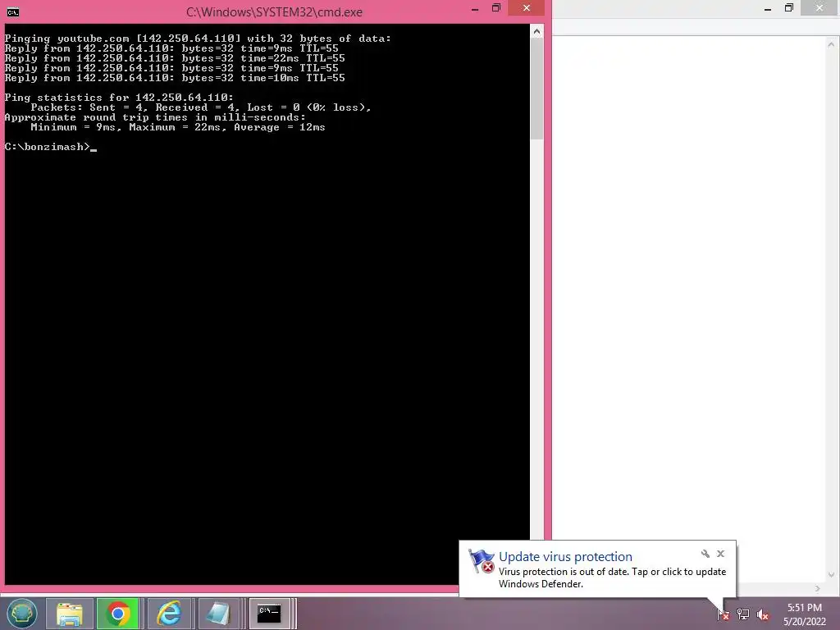The height and width of the screenshot is (630, 840).
Task: Click background window scrollbar down arrow
Action: [832, 575]
